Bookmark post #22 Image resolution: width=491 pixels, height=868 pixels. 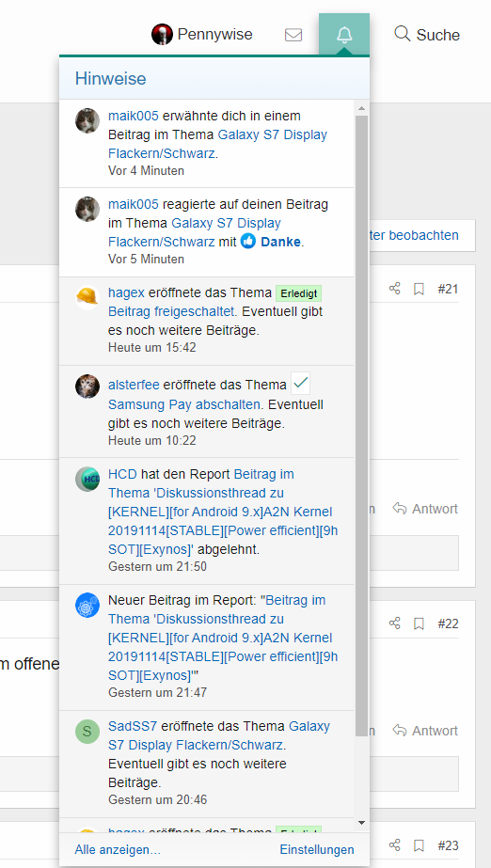pyautogui.click(x=419, y=623)
